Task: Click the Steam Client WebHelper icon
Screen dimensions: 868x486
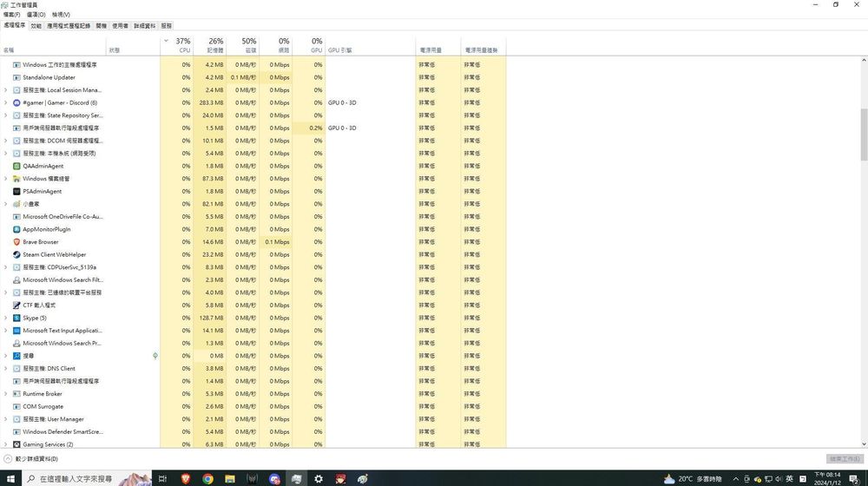Action: click(x=16, y=254)
